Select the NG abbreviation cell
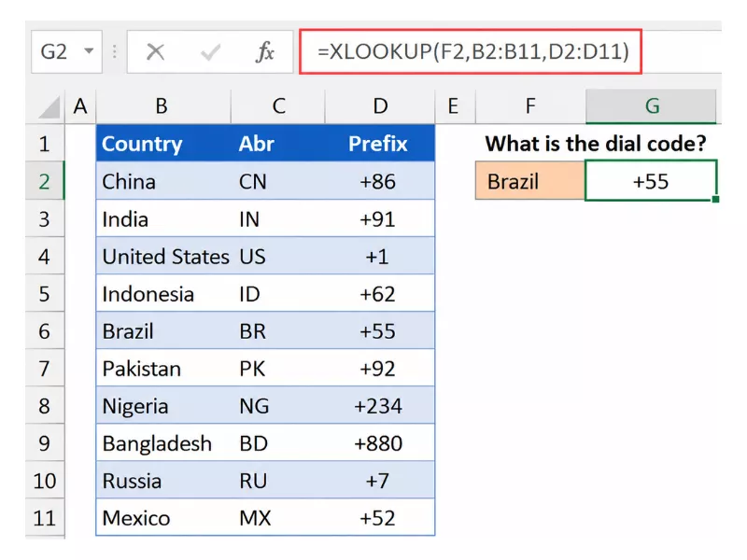Image resolution: width=747 pixels, height=560 pixels. 278,406
